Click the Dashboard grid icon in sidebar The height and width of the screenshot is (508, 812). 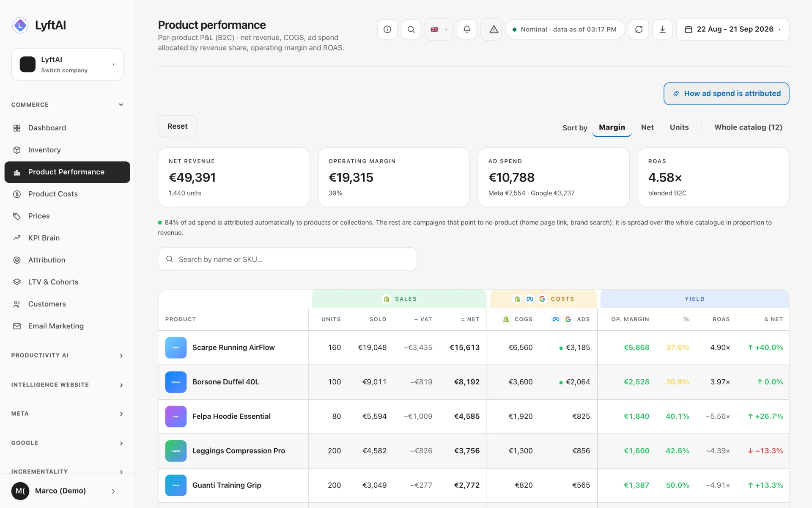[x=17, y=128]
